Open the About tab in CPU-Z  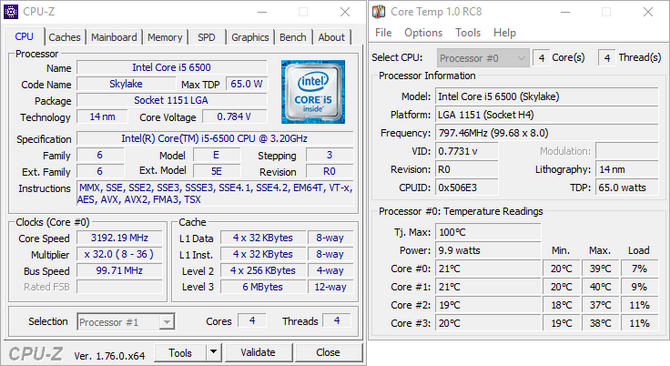331,37
